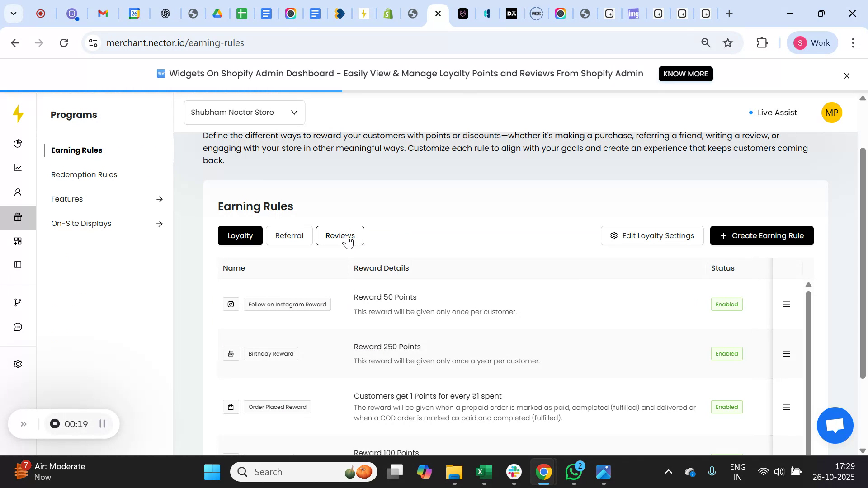Open the customers person icon in sidebar
Screen dimensions: 868x488
click(18, 192)
